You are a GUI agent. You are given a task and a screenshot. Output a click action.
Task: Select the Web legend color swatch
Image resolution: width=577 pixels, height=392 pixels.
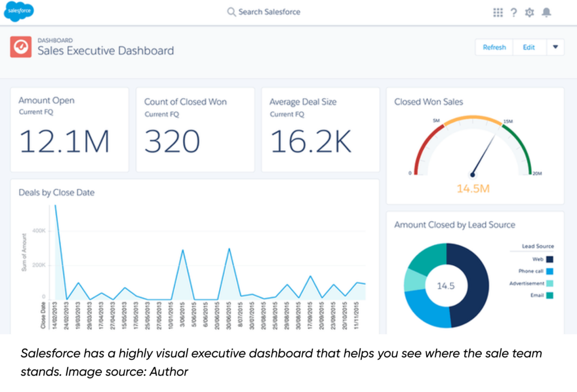pyautogui.click(x=549, y=259)
